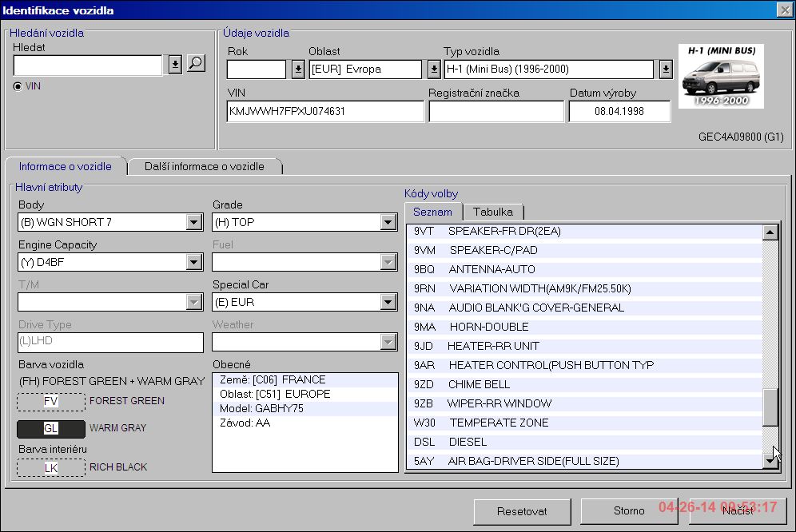Open the Oblast region dropdown
796x532 pixels.
pos(433,69)
